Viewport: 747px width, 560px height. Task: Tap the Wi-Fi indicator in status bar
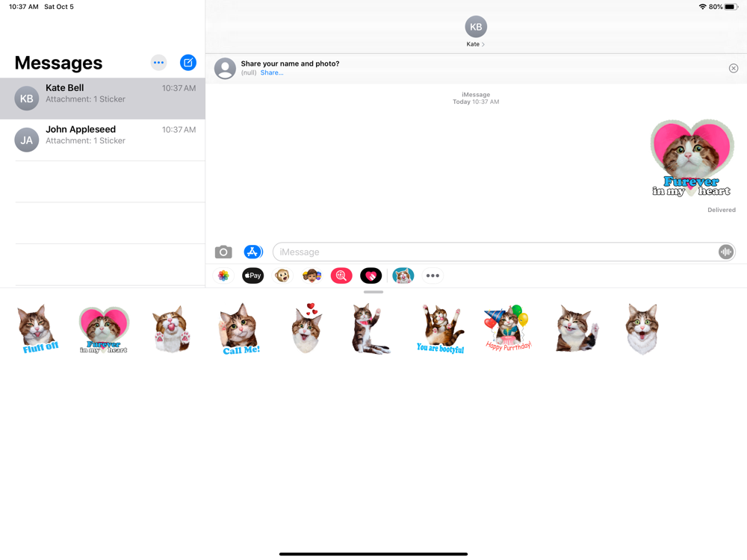click(702, 7)
